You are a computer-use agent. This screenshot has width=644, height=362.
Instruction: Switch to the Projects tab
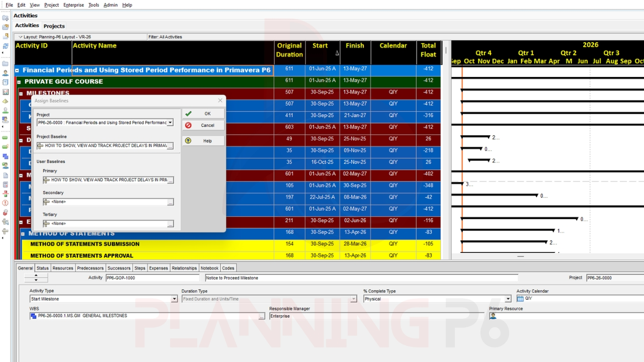(54, 26)
